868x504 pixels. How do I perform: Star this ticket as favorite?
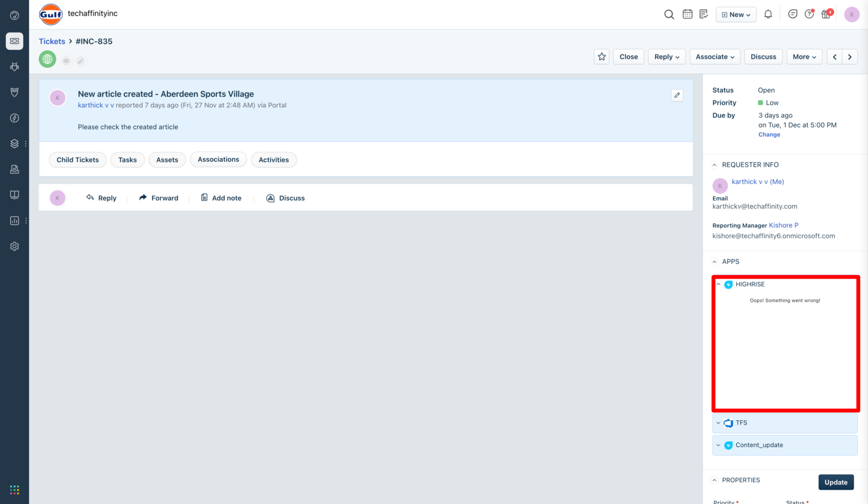click(602, 57)
